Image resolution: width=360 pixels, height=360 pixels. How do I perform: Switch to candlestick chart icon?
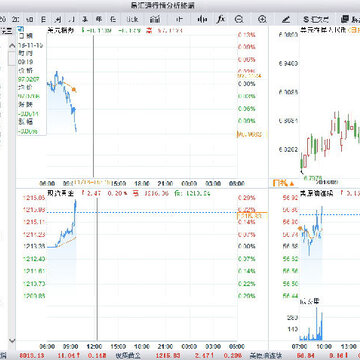[x=202, y=19]
